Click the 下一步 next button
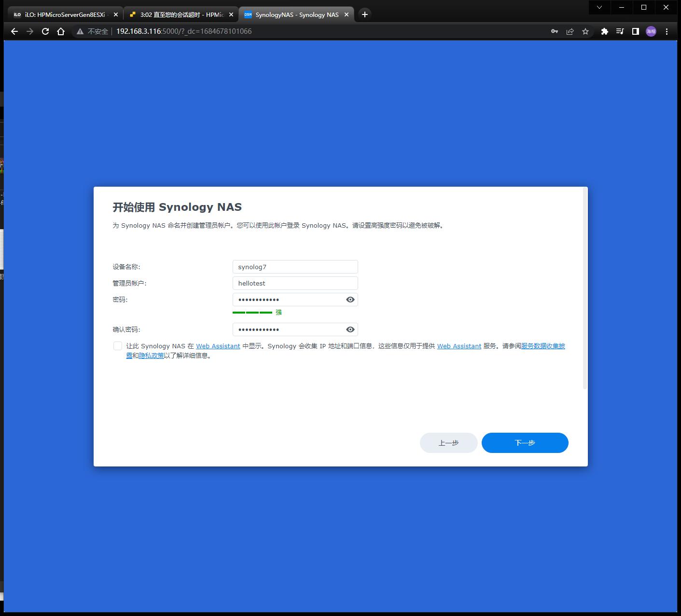Image resolution: width=681 pixels, height=616 pixels. point(525,443)
